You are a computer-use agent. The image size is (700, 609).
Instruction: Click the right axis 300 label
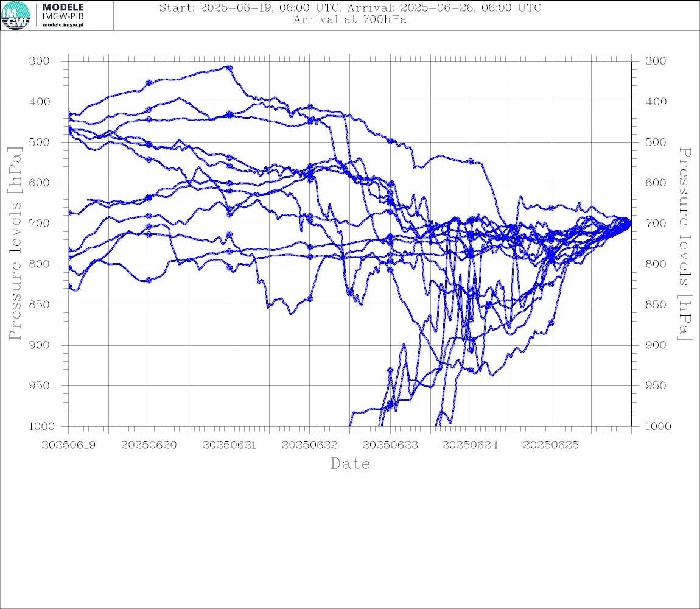pyautogui.click(x=656, y=61)
